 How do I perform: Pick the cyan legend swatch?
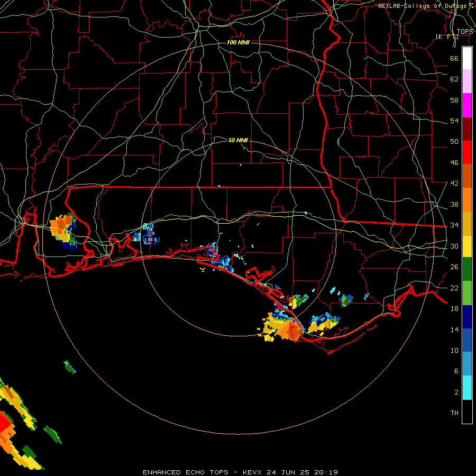pos(467,388)
